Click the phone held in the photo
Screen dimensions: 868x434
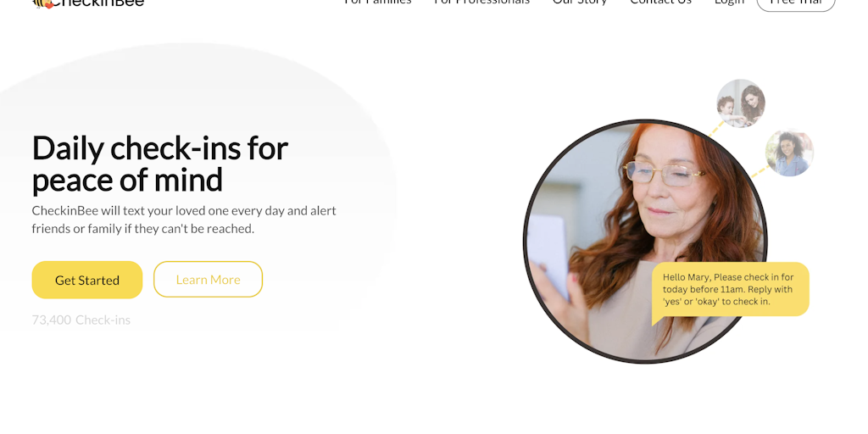(548, 256)
